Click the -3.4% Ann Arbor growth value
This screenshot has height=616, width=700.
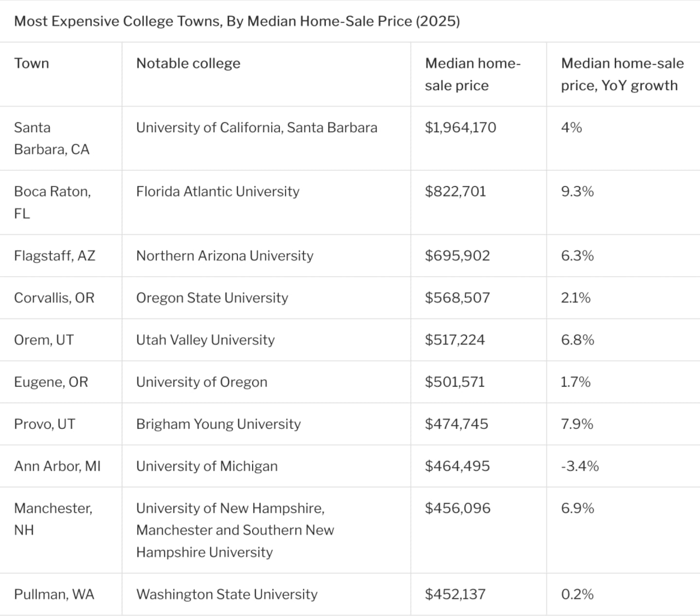click(579, 466)
